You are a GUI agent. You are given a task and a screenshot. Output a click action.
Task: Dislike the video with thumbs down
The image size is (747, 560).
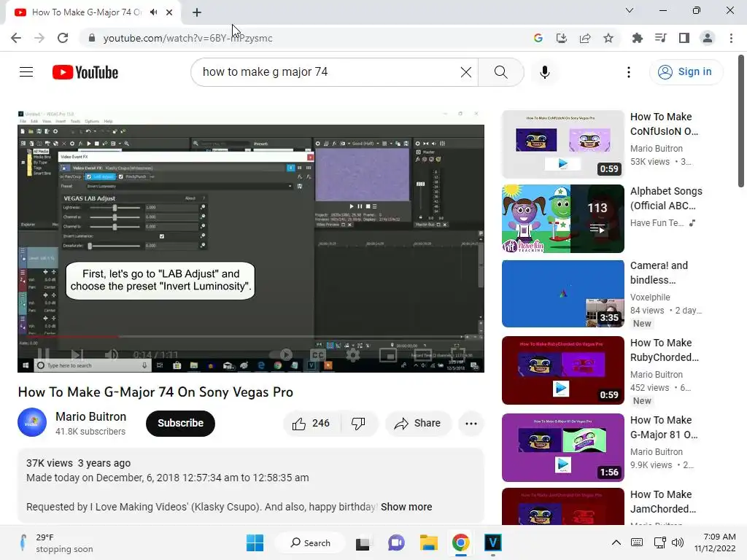pyautogui.click(x=358, y=424)
